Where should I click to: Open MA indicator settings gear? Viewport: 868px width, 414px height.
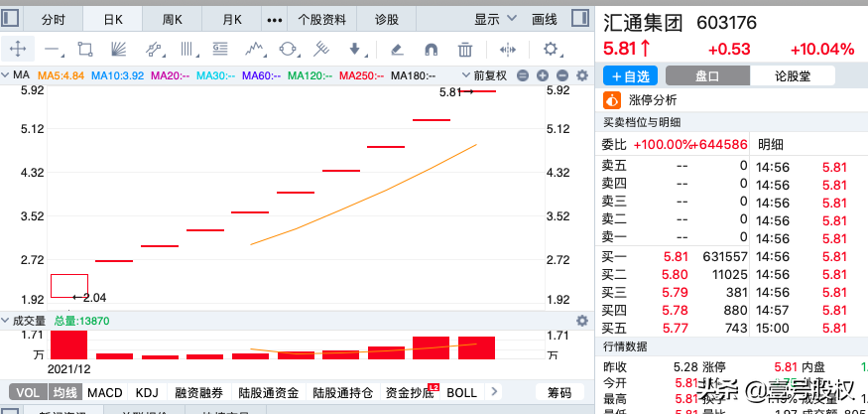coord(581,75)
